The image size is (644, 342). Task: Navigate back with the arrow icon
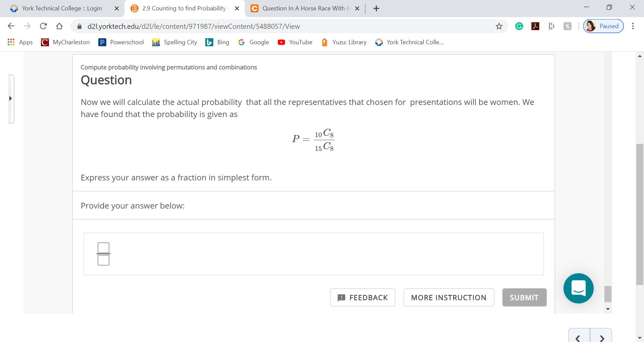pos(11,26)
